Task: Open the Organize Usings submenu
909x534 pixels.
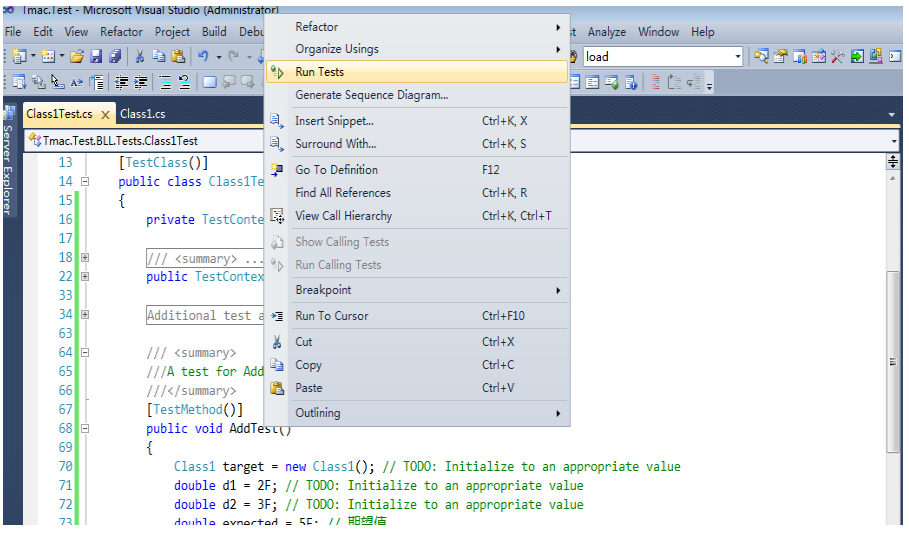Action: click(417, 49)
